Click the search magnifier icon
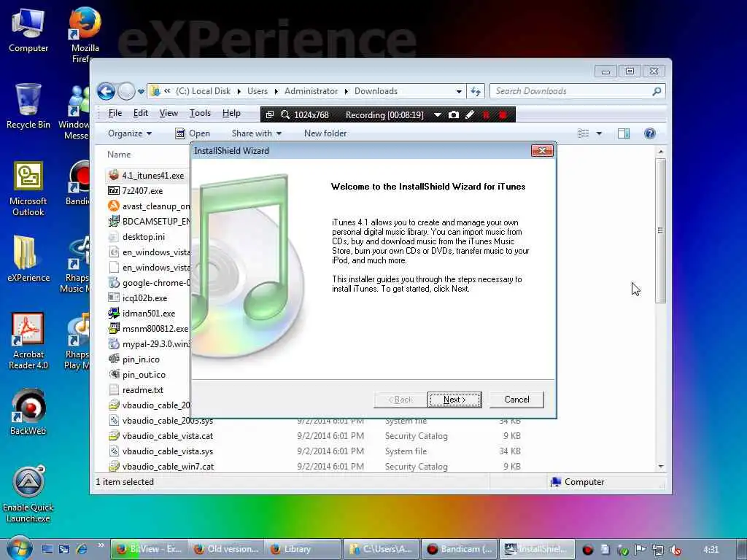The width and height of the screenshot is (747, 560). (x=657, y=91)
